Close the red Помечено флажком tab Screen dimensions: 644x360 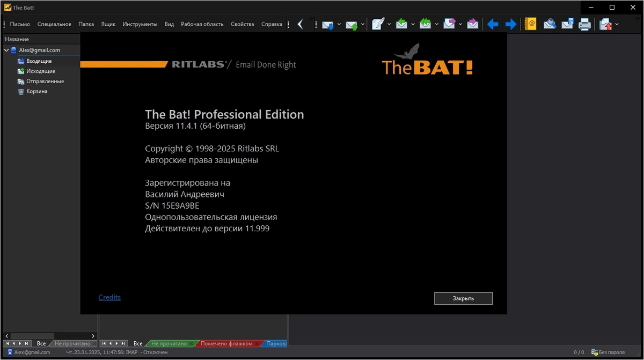pyautogui.click(x=258, y=343)
